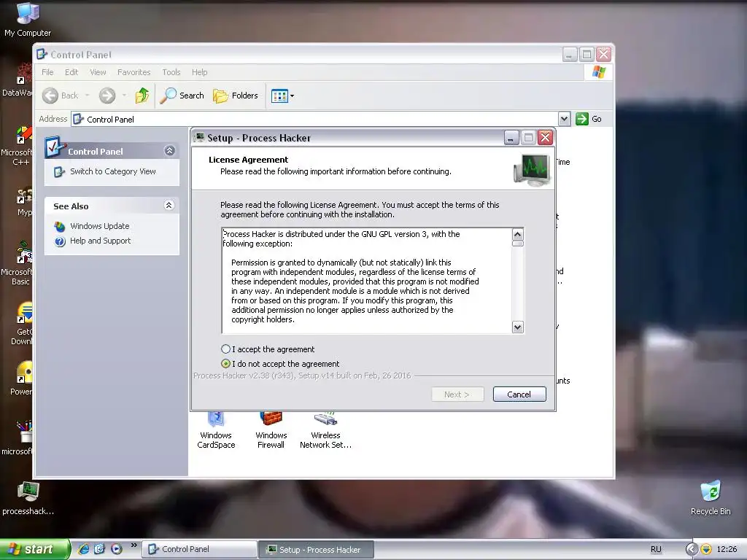Click inside the license agreement text area
This screenshot has height=560, width=747.
click(366, 281)
